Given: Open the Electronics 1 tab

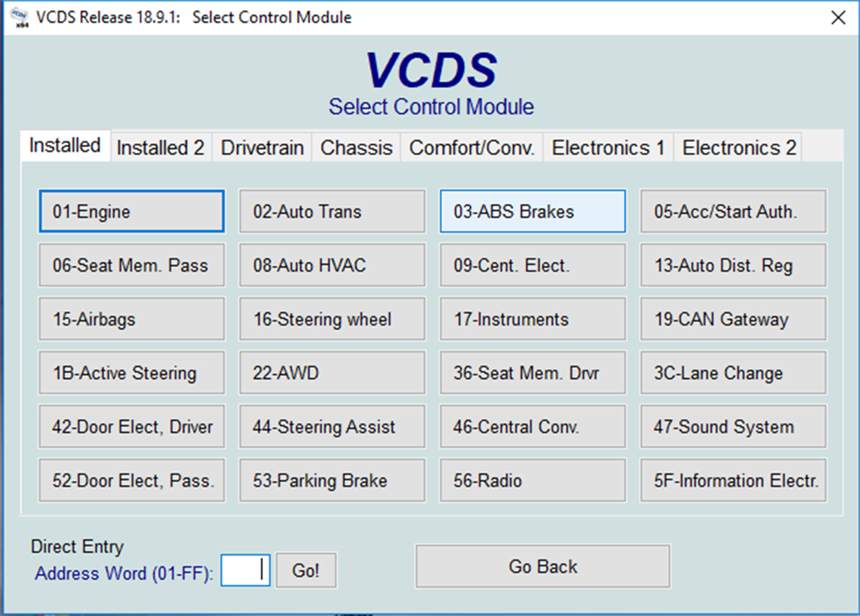Looking at the screenshot, I should (x=608, y=148).
